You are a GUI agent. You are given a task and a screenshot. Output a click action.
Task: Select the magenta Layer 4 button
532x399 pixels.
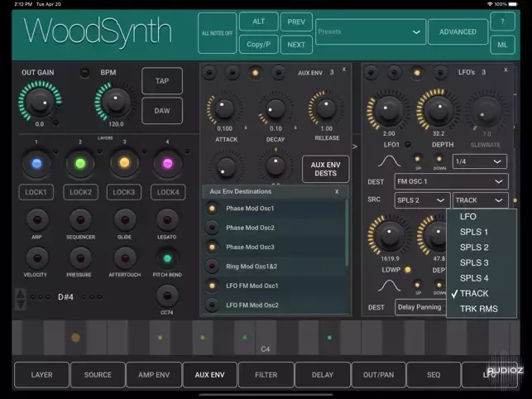[167, 164]
